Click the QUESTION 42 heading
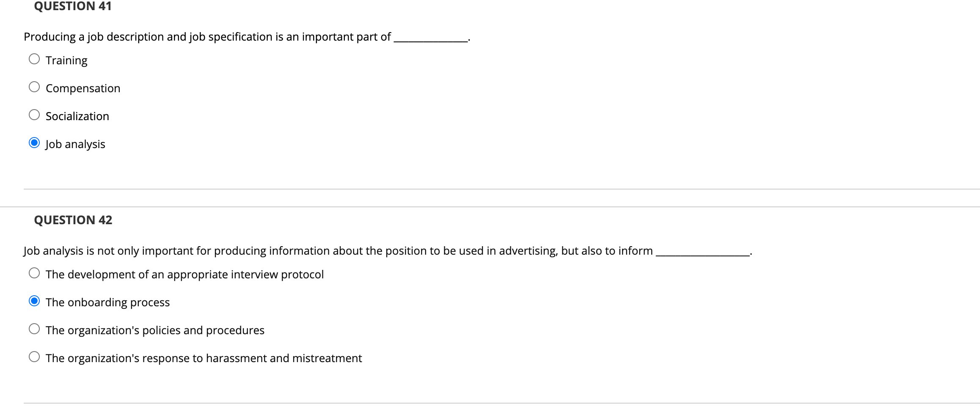The height and width of the screenshot is (415, 980). [x=73, y=220]
